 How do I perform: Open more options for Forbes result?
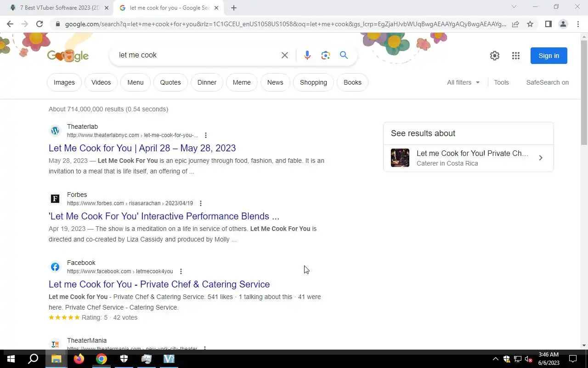[x=200, y=203]
